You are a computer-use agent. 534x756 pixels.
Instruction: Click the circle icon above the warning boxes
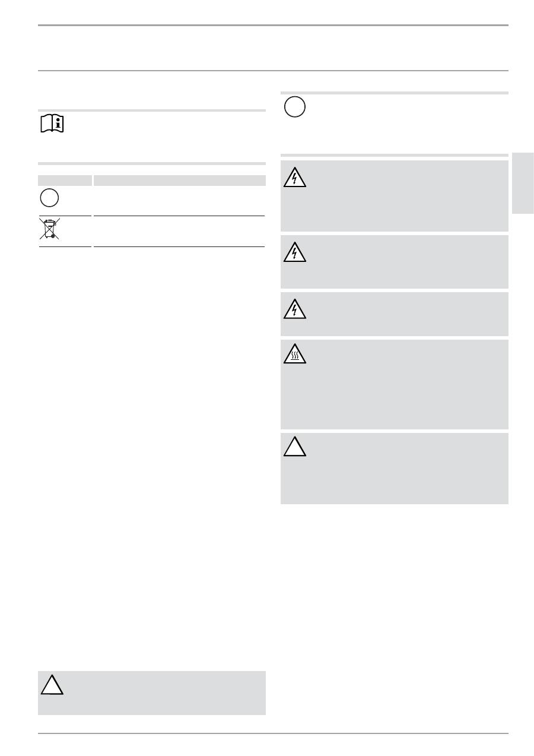pos(294,107)
